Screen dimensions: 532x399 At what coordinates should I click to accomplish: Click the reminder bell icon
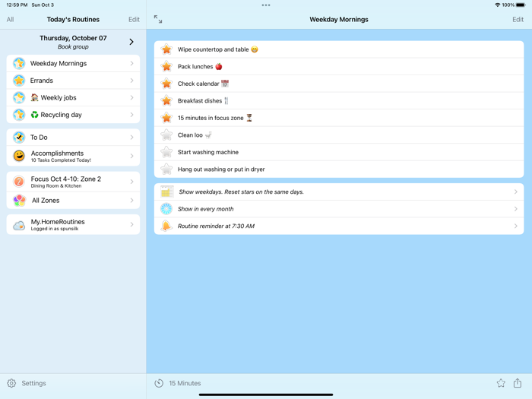[x=166, y=226]
